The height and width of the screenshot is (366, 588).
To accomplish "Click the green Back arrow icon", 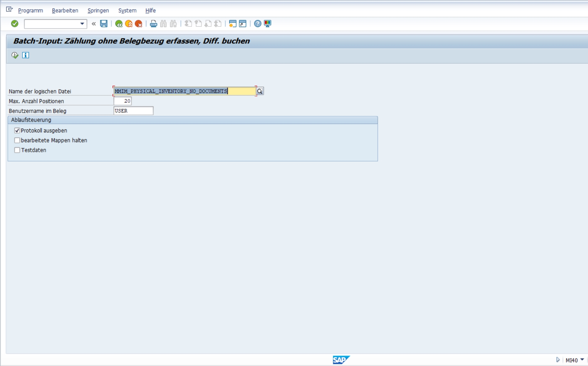I will [x=119, y=24].
